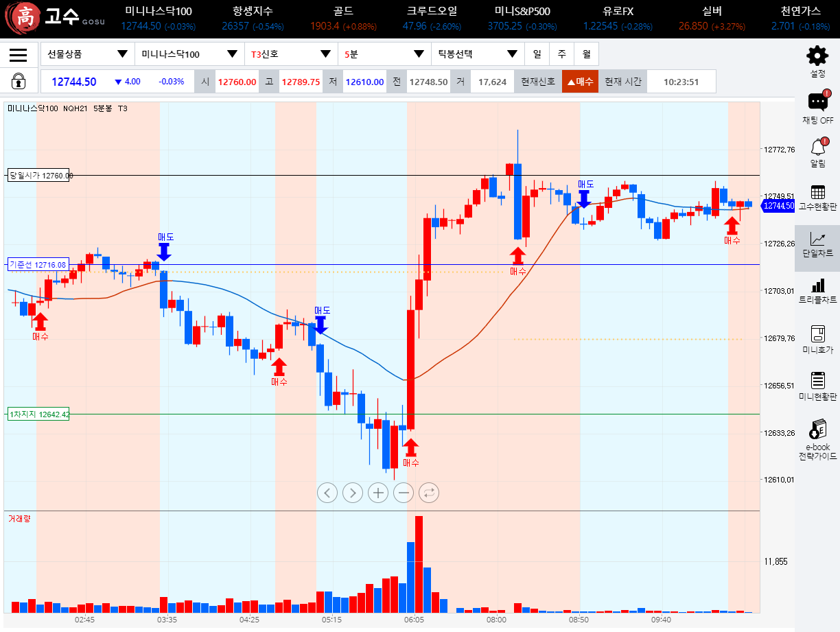
Task: Click the 거래량 volume panel label
Action: pyautogui.click(x=19, y=519)
